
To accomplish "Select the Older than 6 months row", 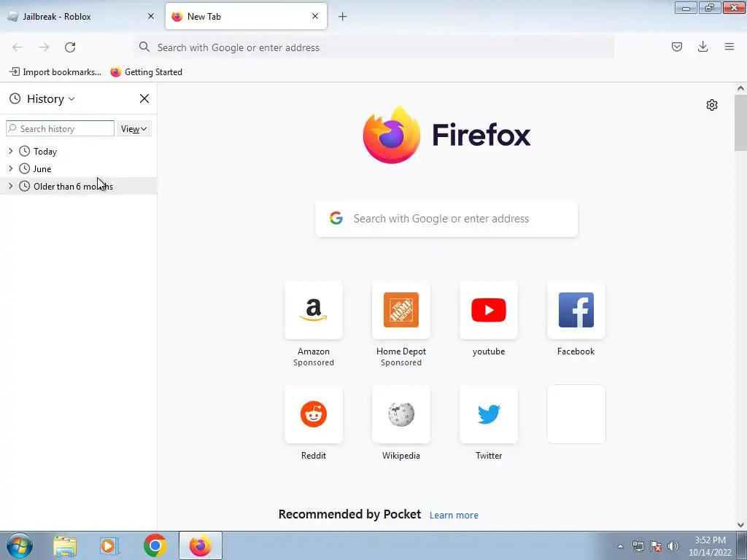I will tap(79, 186).
